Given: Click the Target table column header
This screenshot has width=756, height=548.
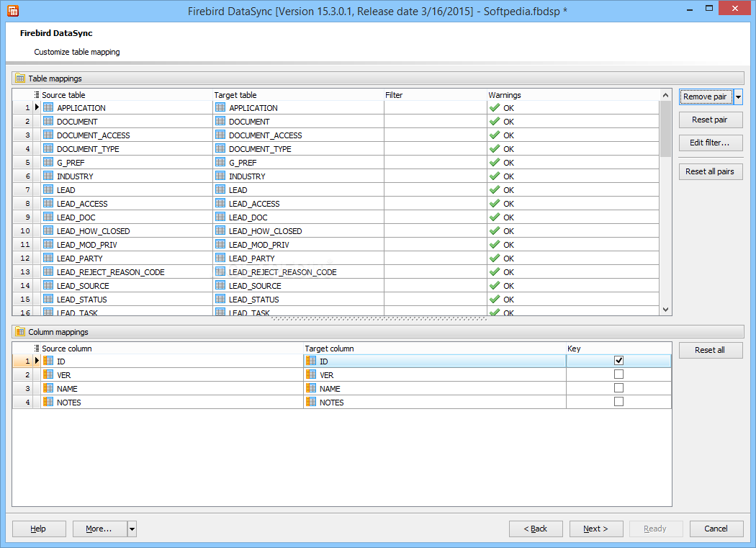Looking at the screenshot, I should tap(298, 95).
